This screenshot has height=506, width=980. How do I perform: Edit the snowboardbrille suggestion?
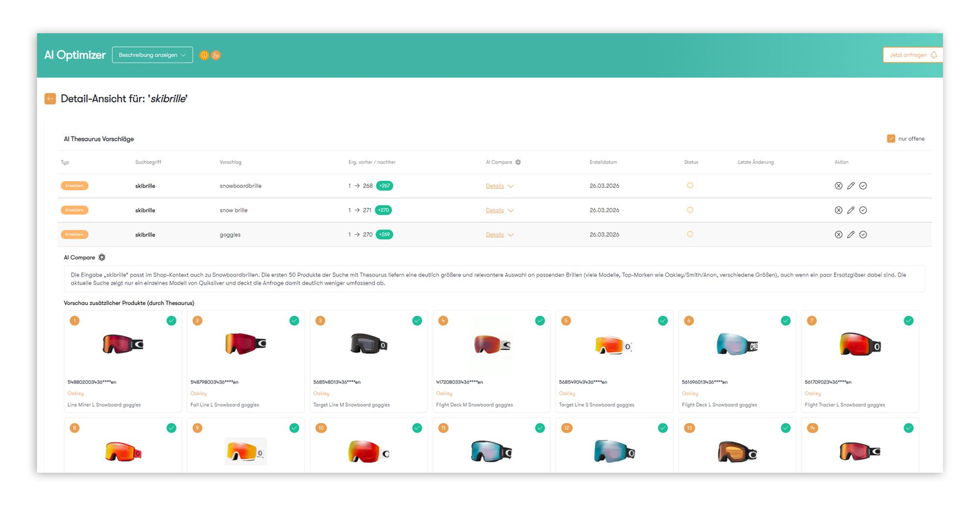point(851,186)
